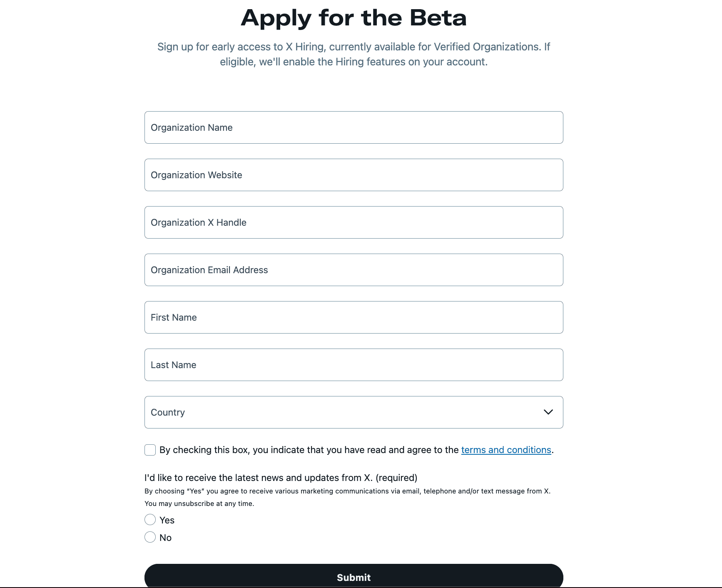This screenshot has height=588, width=722.
Task: Click the Organization Website field
Action: point(354,175)
